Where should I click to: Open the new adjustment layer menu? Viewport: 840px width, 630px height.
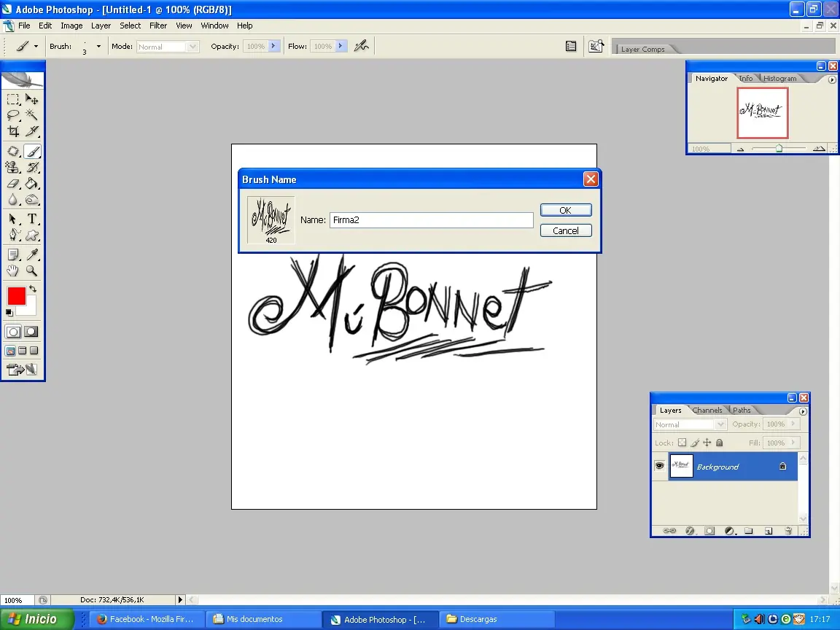(730, 530)
